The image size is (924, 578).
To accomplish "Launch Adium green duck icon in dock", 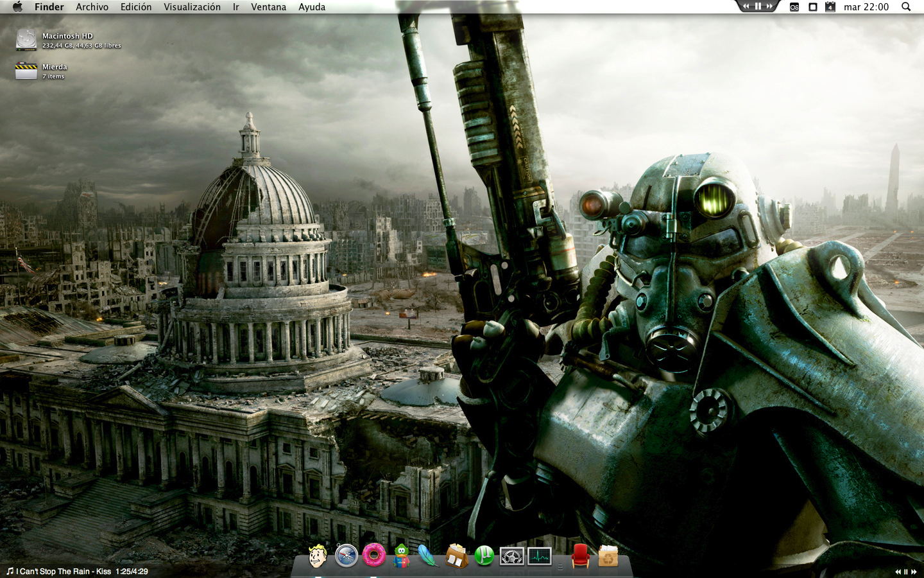I will [x=401, y=556].
